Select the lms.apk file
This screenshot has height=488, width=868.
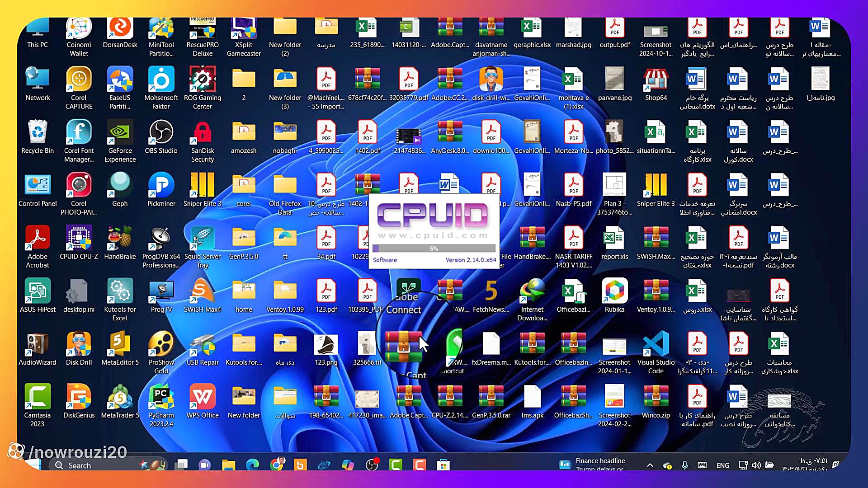coord(532,401)
